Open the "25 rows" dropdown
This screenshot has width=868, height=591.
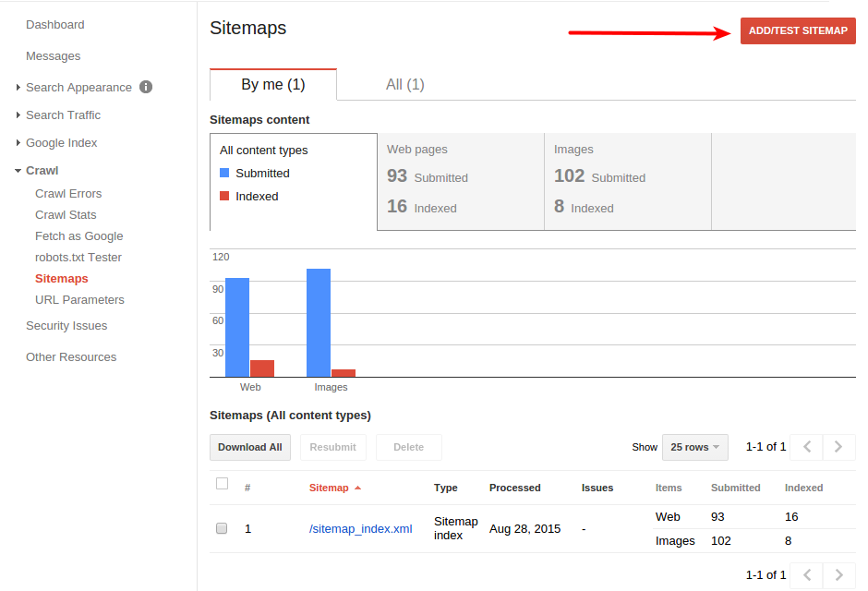pyautogui.click(x=694, y=447)
